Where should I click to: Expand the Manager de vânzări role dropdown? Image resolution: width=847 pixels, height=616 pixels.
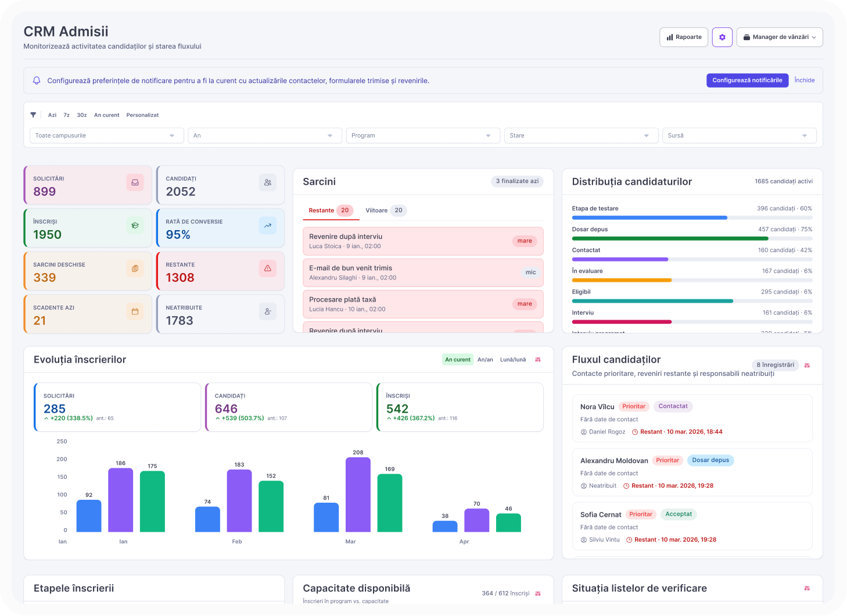click(780, 37)
